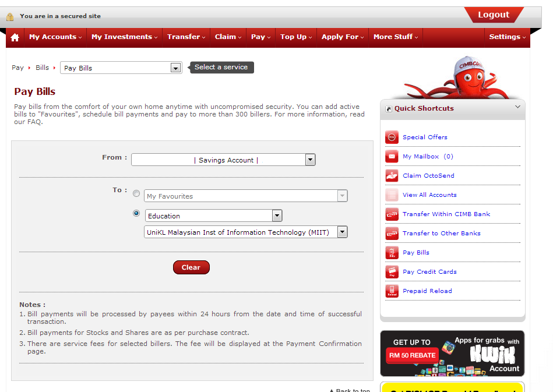Image resolution: width=553 pixels, height=392 pixels.
Task: Open the View All Accounts link
Action: coord(429,195)
